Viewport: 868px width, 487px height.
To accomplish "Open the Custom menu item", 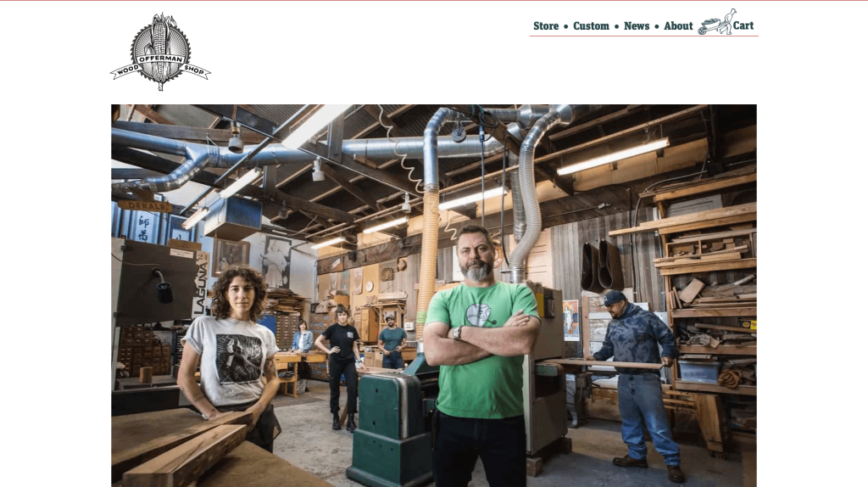I will tap(591, 26).
